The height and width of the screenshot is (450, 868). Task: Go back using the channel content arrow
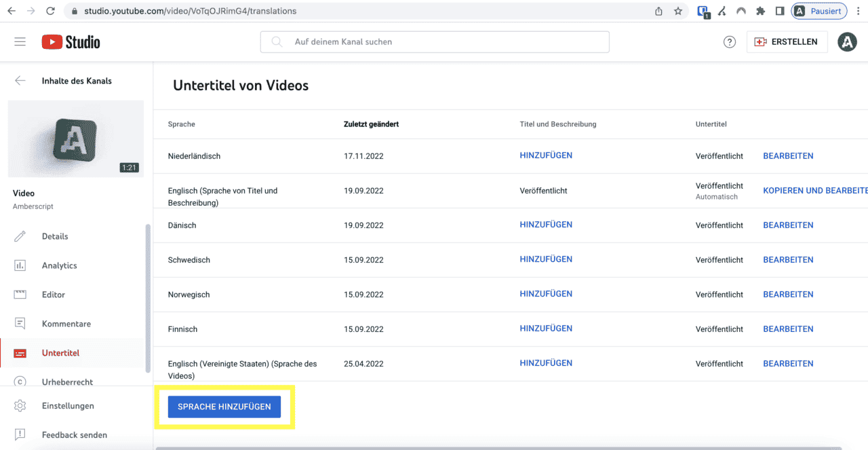click(x=20, y=81)
